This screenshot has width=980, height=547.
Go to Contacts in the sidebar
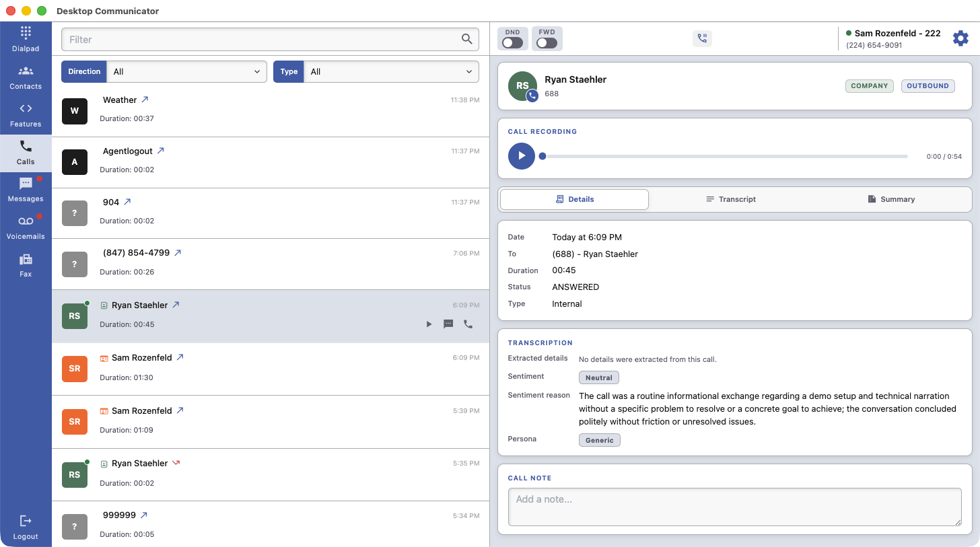tap(26, 78)
